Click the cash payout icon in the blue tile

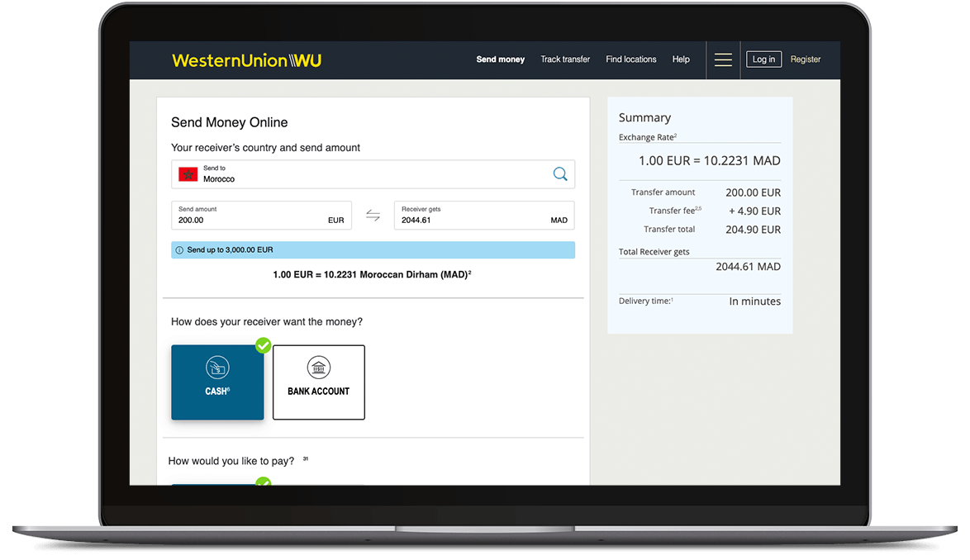point(217,368)
